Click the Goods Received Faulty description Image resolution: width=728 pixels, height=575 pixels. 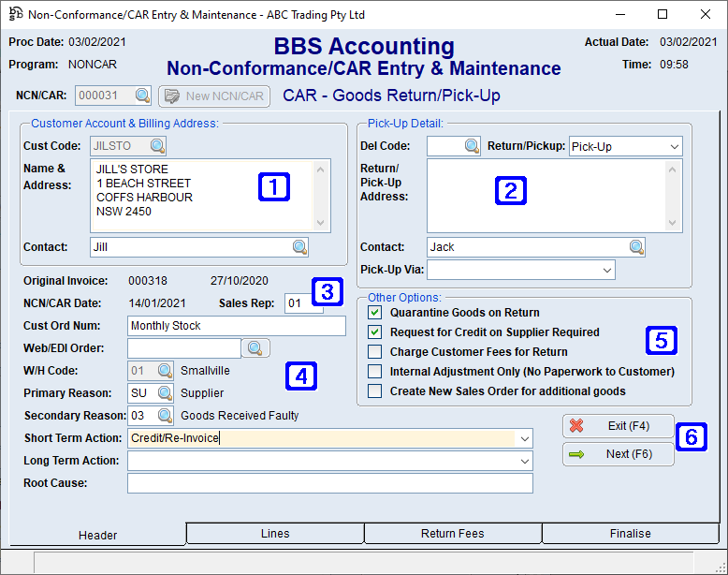240,416
